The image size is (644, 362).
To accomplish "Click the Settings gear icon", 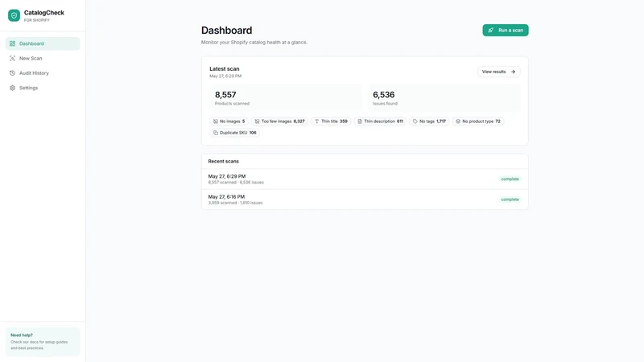I will [12, 88].
